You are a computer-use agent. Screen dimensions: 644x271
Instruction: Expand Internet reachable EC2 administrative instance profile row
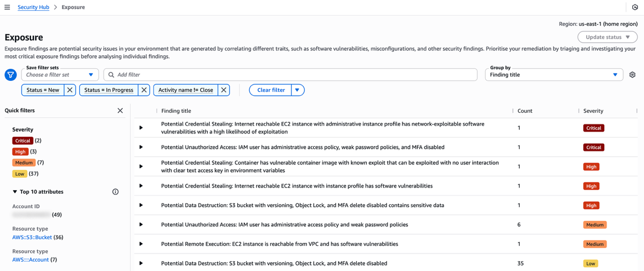click(141, 128)
